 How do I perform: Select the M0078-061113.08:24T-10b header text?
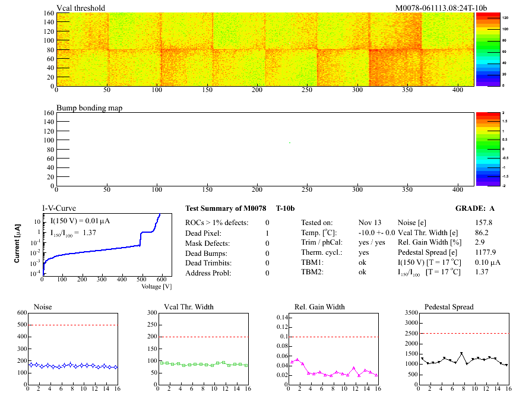pyautogui.click(x=441, y=8)
